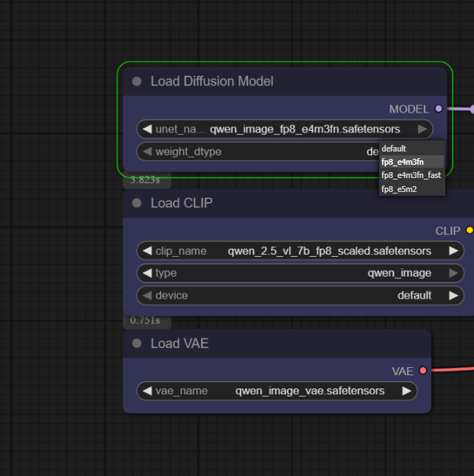
Task: Click the type field left arrow
Action: pos(147,273)
